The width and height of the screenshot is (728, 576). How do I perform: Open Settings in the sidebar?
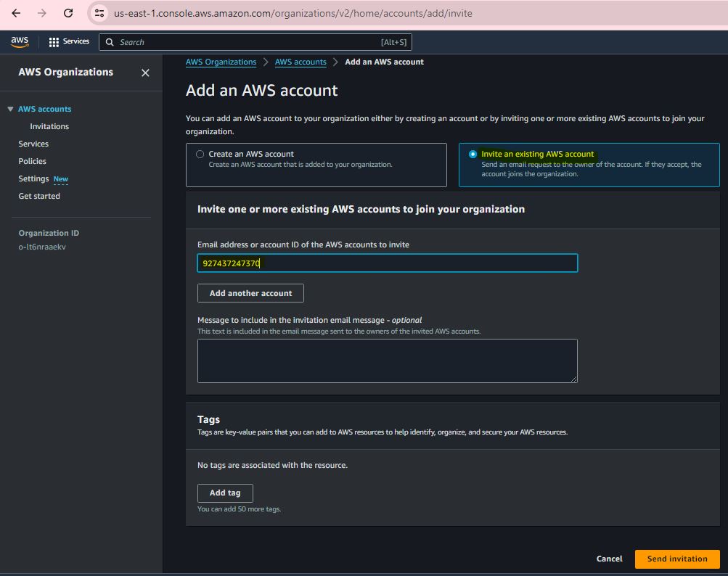coord(33,178)
